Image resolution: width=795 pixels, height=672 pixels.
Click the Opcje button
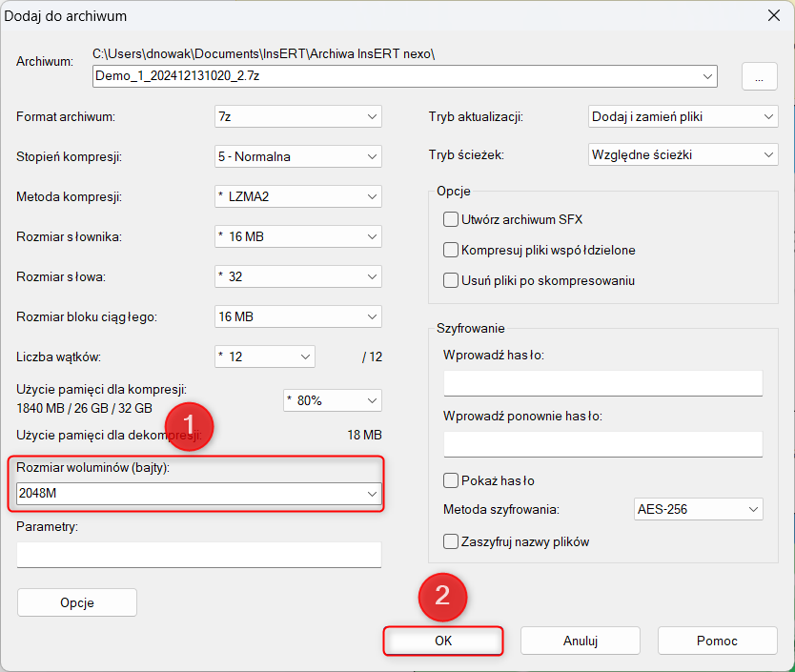click(77, 602)
